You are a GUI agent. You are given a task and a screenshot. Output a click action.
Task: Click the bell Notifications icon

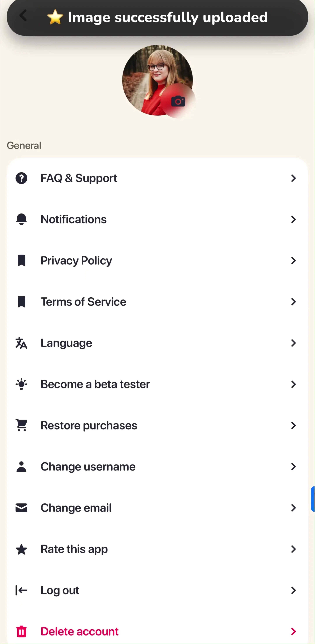pyautogui.click(x=21, y=219)
